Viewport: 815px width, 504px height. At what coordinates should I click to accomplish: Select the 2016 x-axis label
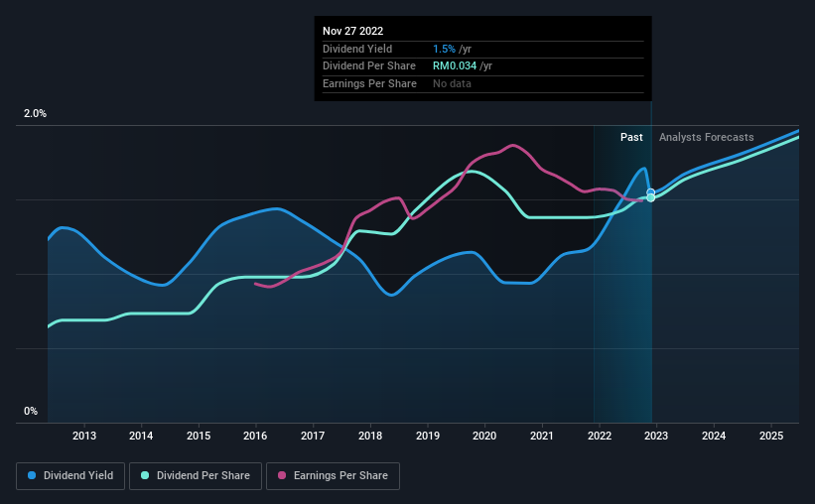point(255,436)
